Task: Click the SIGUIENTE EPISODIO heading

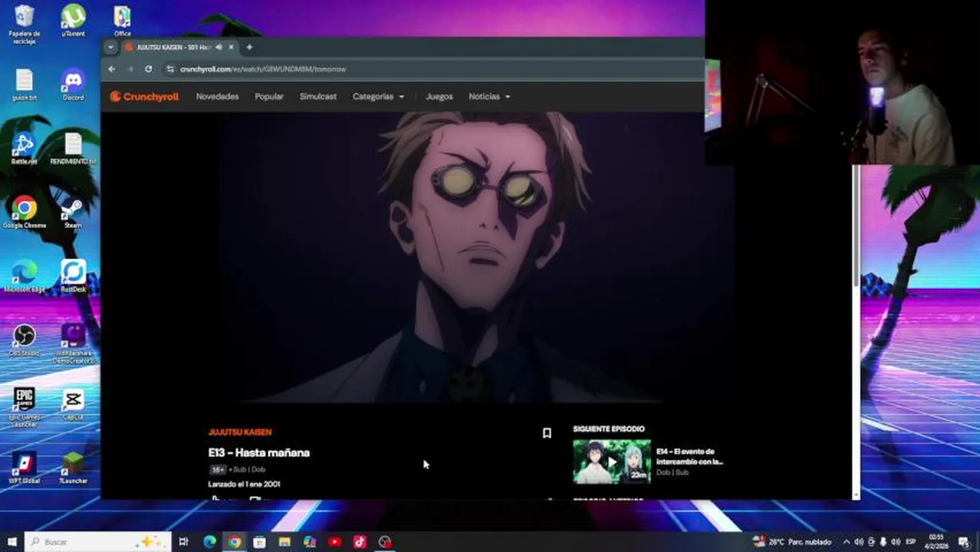Action: pyautogui.click(x=609, y=429)
